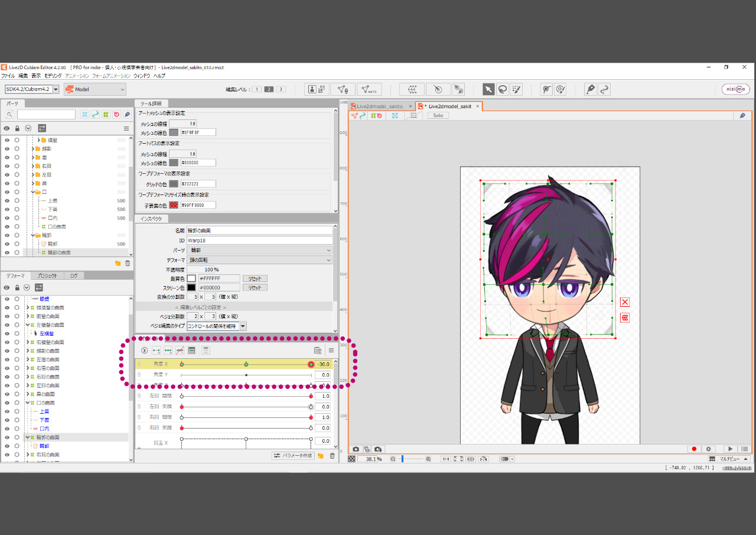Click the パラメータ作成 button
Image resolution: width=756 pixels, height=535 pixels.
pyautogui.click(x=293, y=456)
